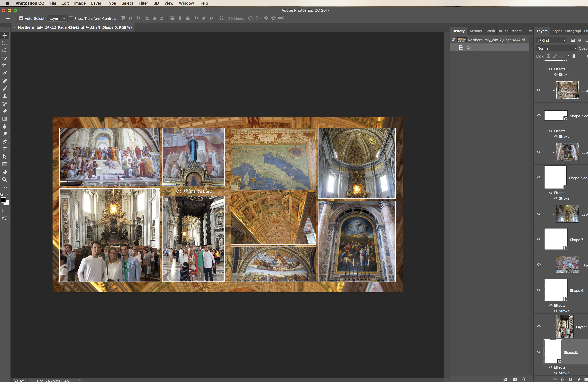588x382 pixels.
Task: Toggle Quick Mask mode
Action: (5, 211)
